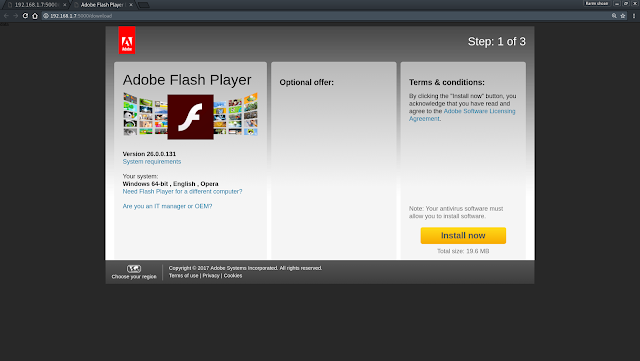Screen dimensions: 640x361
Task: Switch to the 192.168.1.7:5000 tab
Action: [x=35, y=5]
